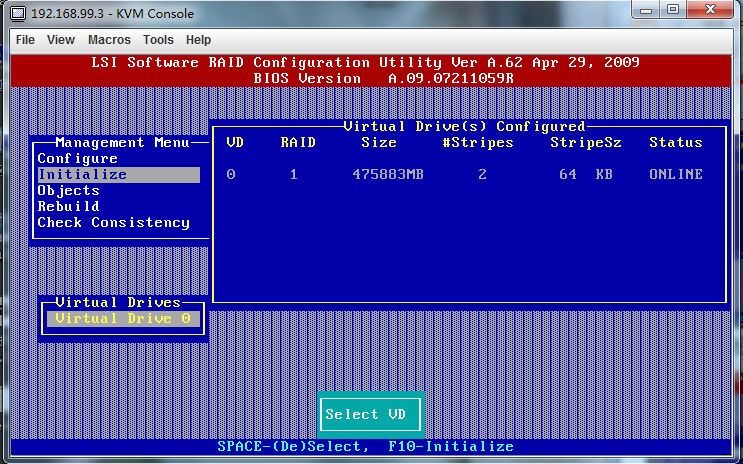Click the RAID column header
The width and height of the screenshot is (743, 464).
[298, 142]
